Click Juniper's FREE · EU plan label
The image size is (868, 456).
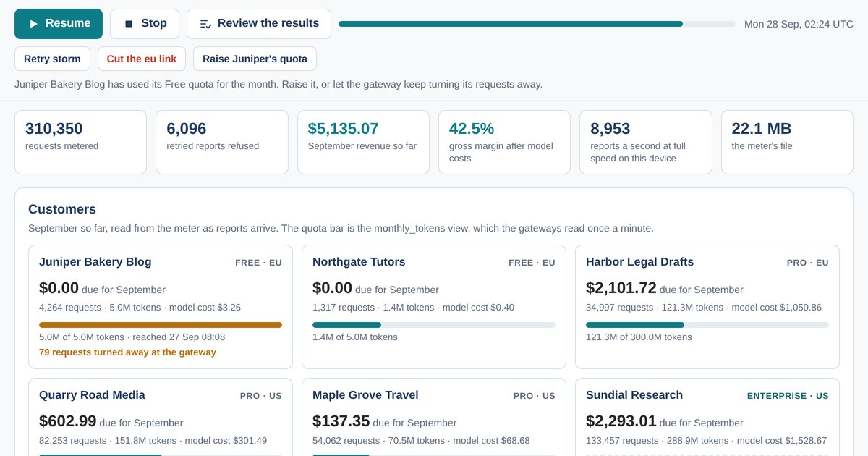(258, 263)
